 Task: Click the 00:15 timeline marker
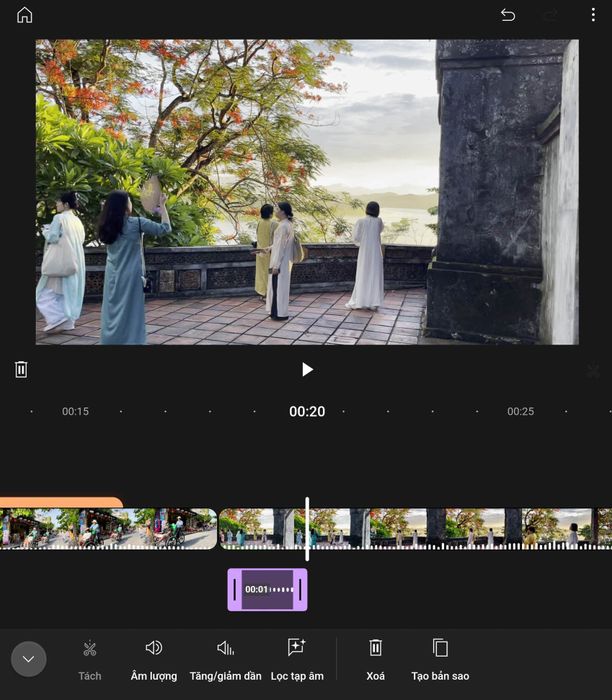coord(75,411)
